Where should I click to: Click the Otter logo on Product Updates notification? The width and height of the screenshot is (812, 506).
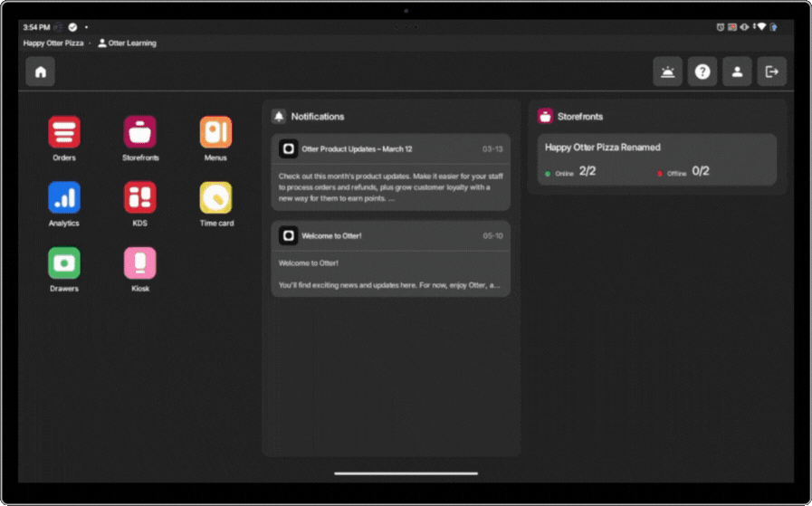289,149
